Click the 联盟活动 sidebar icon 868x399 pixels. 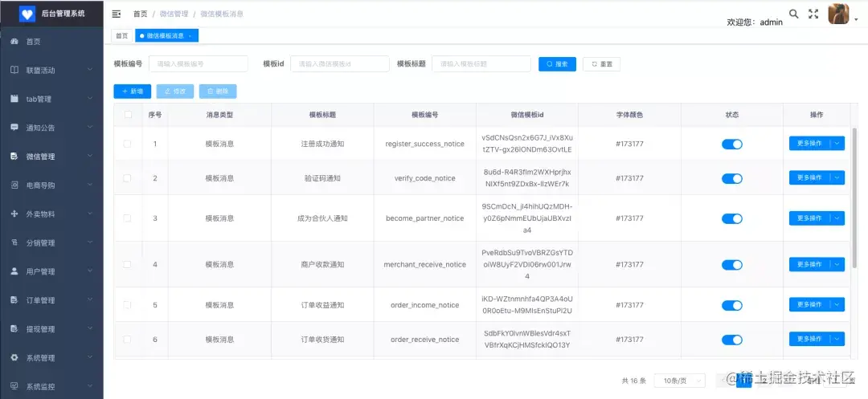pos(15,70)
